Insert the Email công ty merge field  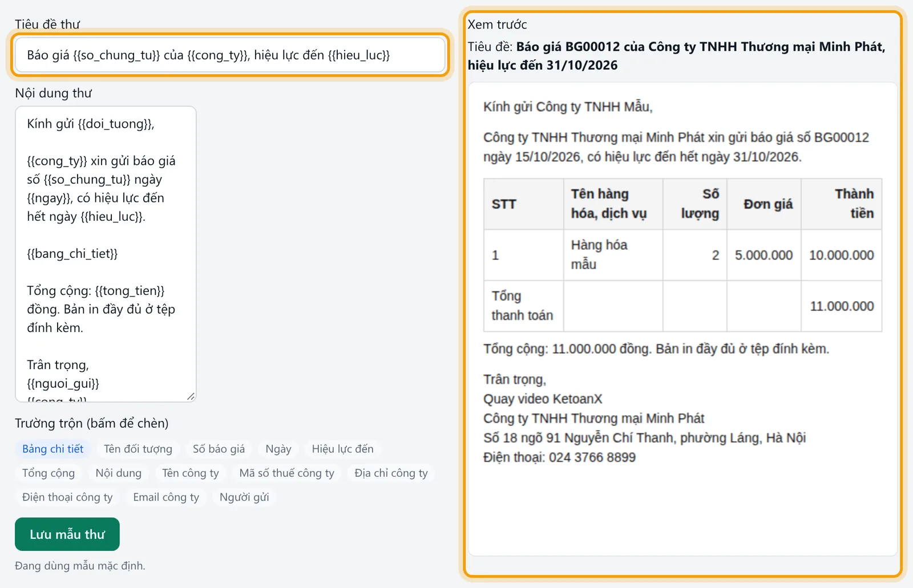pos(166,497)
